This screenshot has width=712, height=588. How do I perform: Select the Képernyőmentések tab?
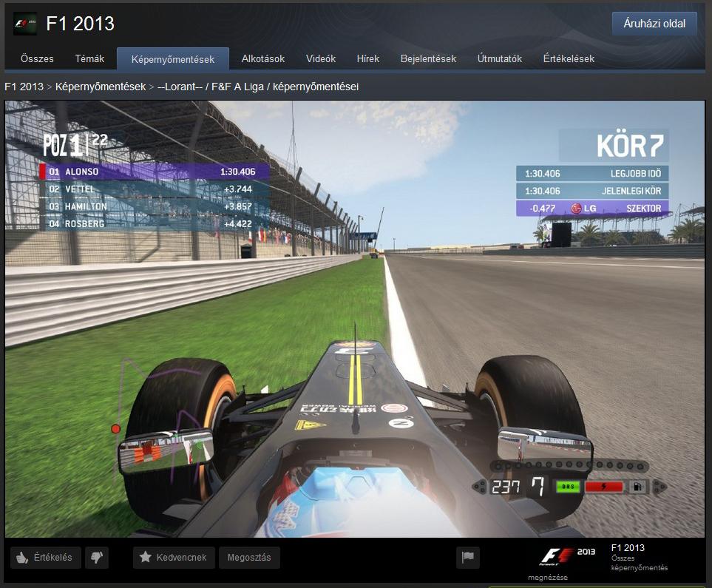pyautogui.click(x=172, y=59)
